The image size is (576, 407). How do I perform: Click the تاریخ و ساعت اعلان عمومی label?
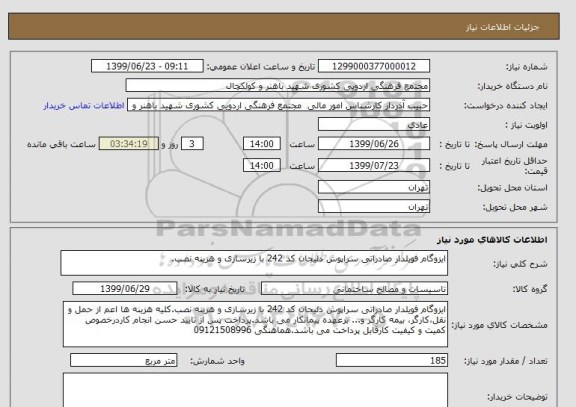tap(260, 66)
